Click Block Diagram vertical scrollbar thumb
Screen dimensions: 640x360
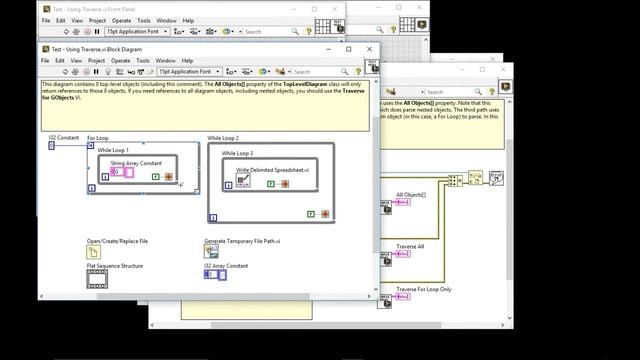coord(376,184)
